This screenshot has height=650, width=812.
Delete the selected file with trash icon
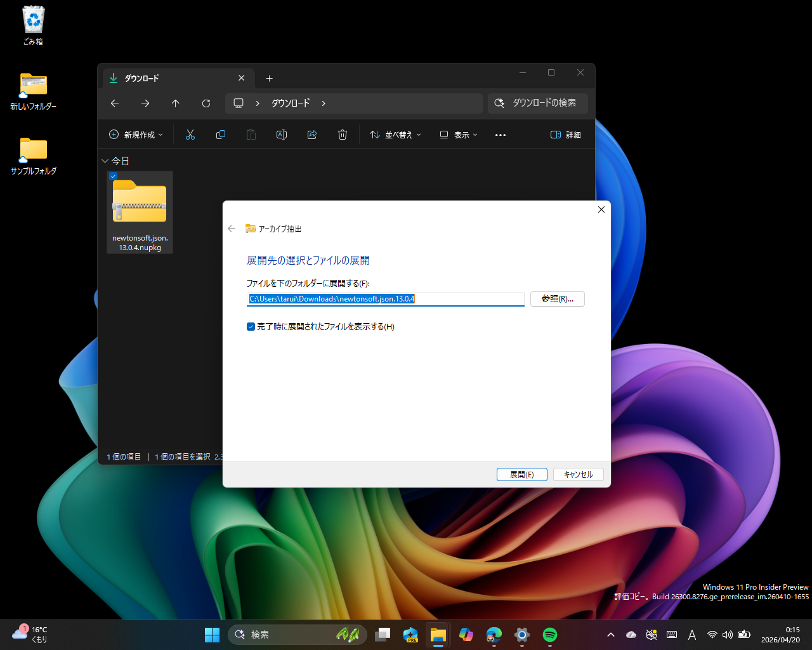tap(343, 135)
